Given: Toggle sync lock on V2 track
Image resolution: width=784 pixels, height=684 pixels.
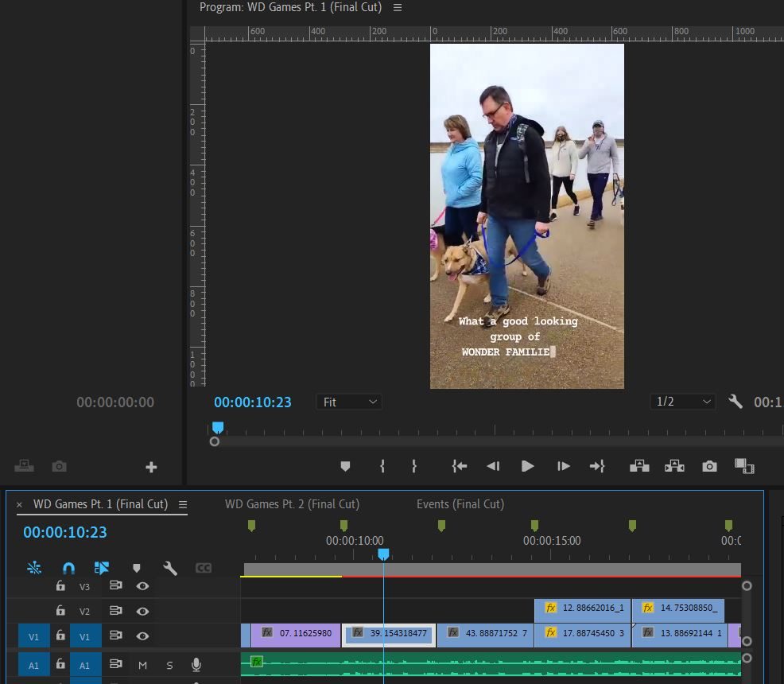Looking at the screenshot, I should (x=116, y=611).
